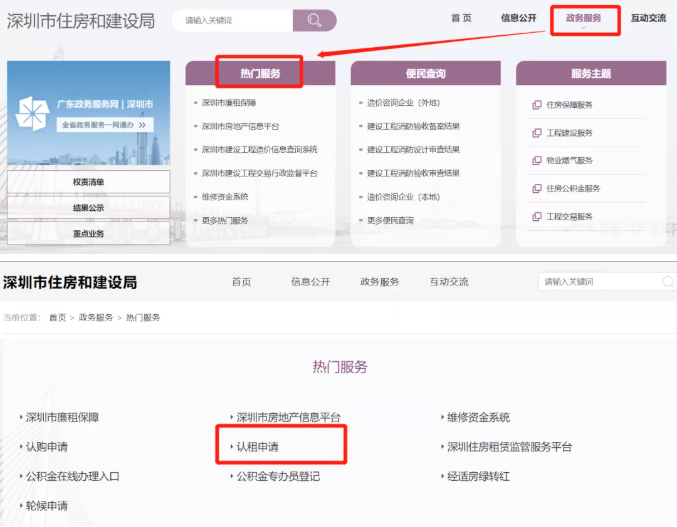
Task: Click the 权责清单 button
Action: [x=88, y=182]
